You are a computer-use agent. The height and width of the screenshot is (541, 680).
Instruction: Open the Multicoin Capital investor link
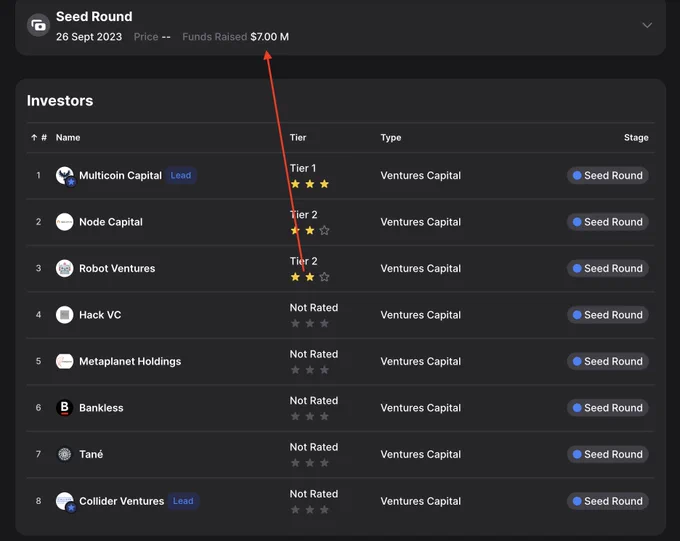[x=120, y=176]
